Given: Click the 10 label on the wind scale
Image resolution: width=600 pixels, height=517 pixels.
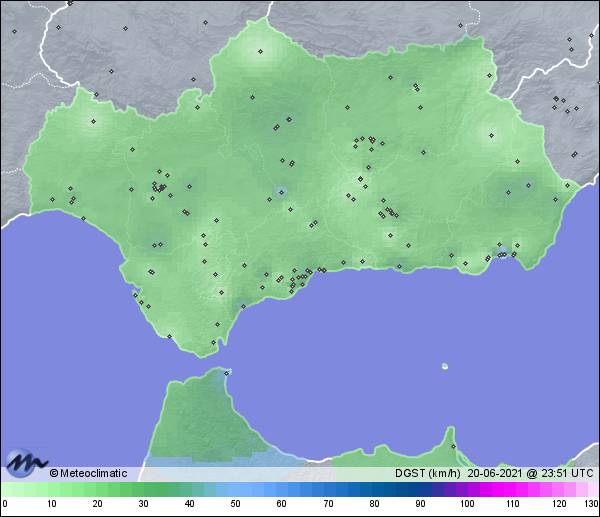Looking at the screenshot, I should (x=50, y=504).
